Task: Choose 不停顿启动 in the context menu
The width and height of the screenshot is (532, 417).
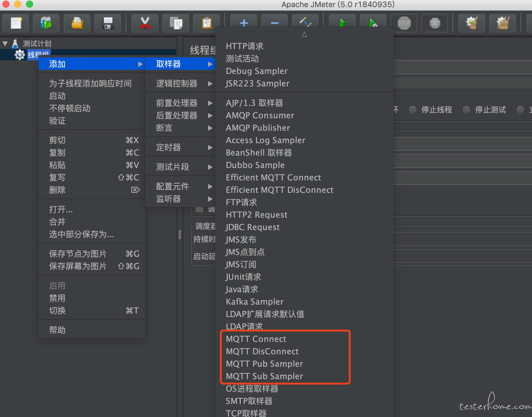Action: point(92,108)
